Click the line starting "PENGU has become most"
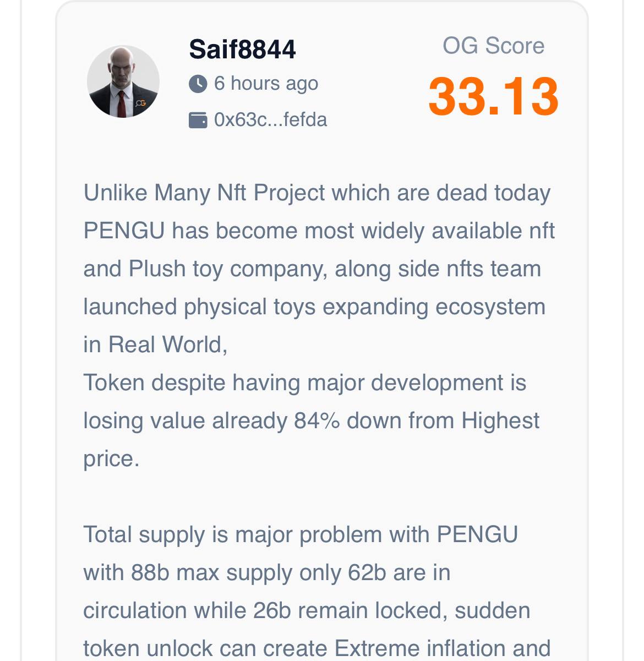 click(319, 231)
